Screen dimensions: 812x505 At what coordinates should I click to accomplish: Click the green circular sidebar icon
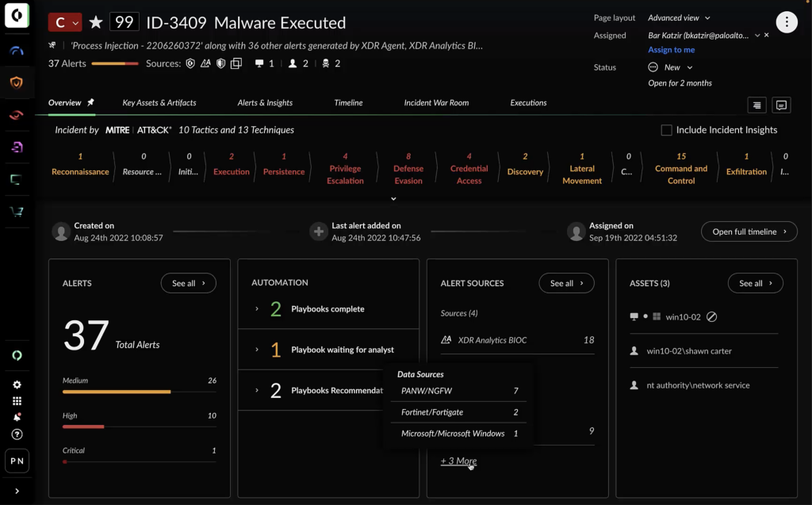(17, 355)
